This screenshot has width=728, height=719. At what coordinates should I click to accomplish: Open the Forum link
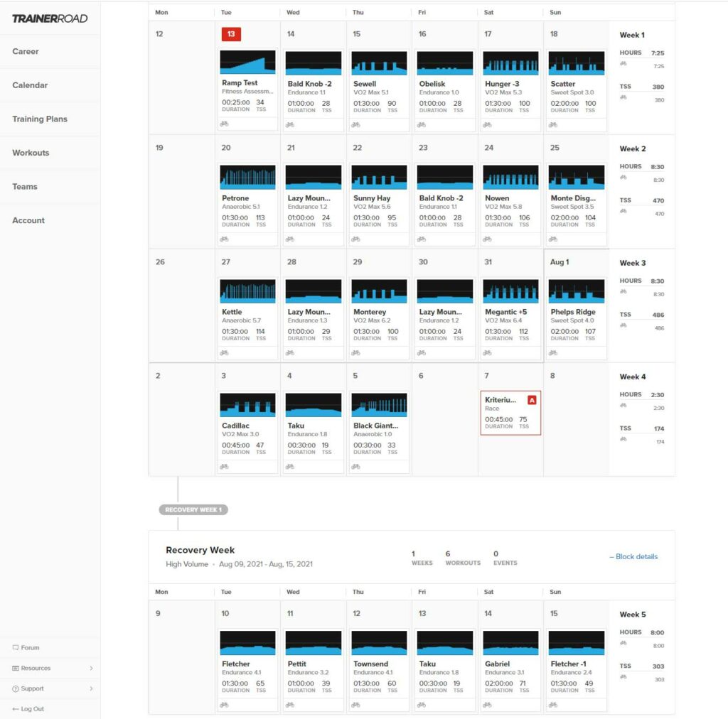pos(26,647)
